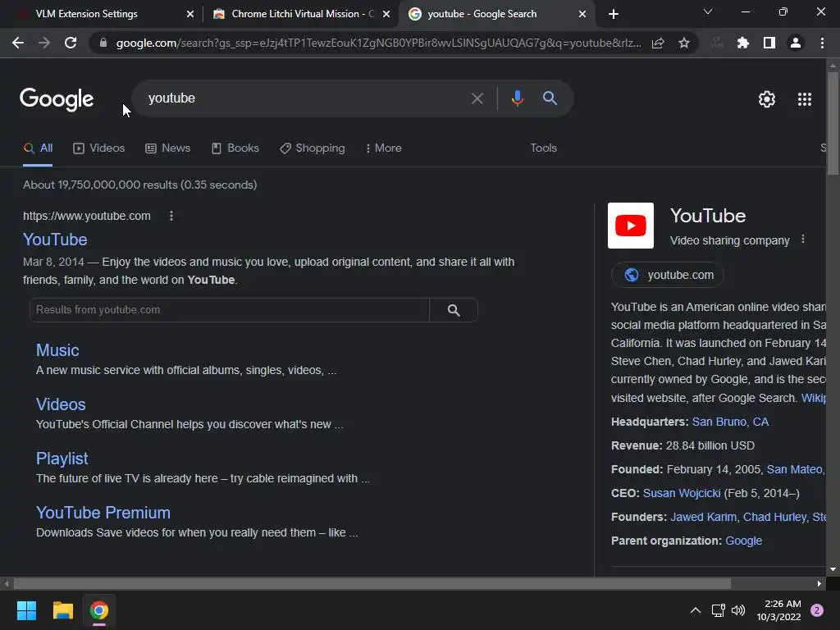The width and height of the screenshot is (840, 630).
Task: Switch to News results tab
Action: [x=167, y=148]
